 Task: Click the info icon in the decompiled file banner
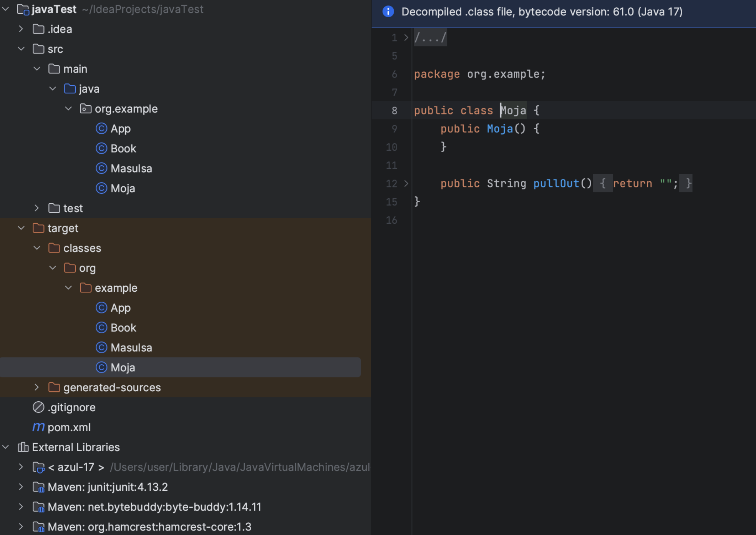point(388,12)
